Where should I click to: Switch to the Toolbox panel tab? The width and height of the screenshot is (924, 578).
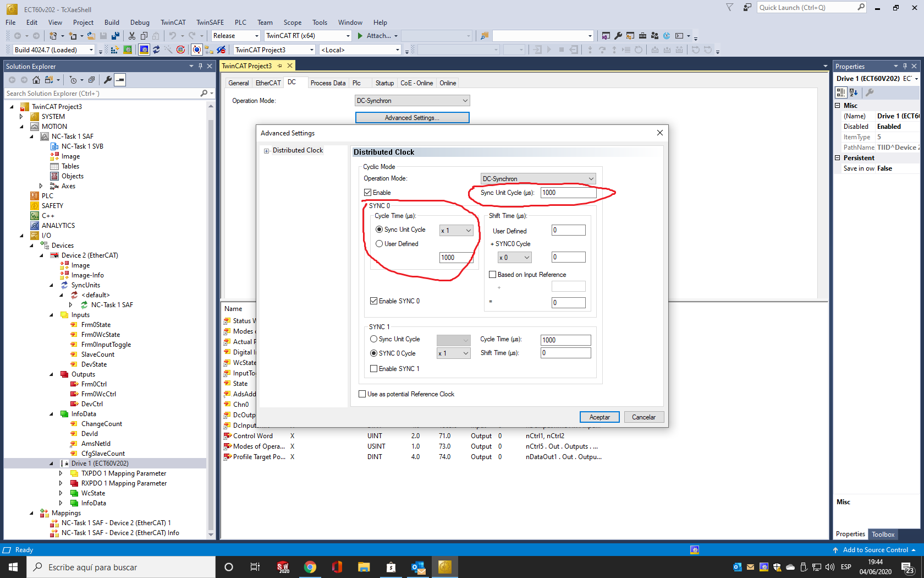883,535
